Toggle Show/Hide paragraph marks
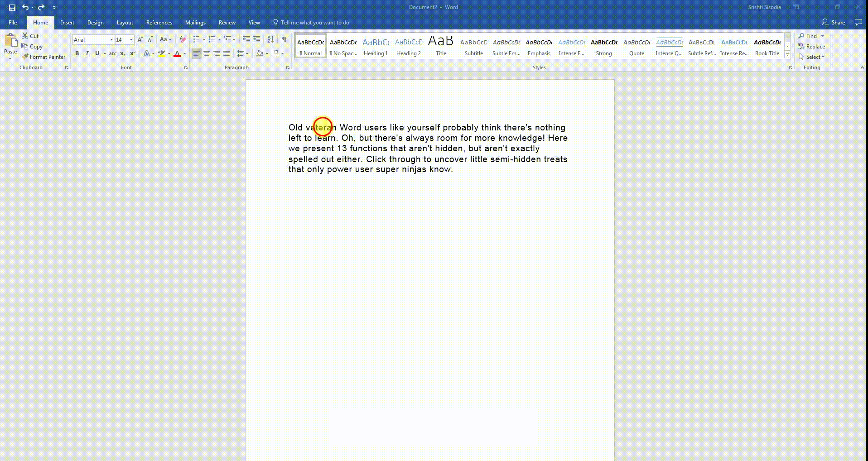The image size is (868, 461). click(285, 39)
